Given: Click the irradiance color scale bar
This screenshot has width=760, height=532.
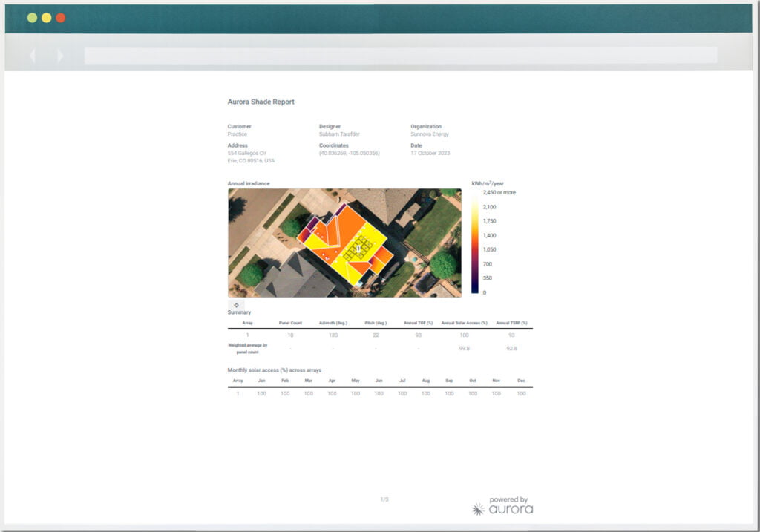Looking at the screenshot, I should [475, 243].
